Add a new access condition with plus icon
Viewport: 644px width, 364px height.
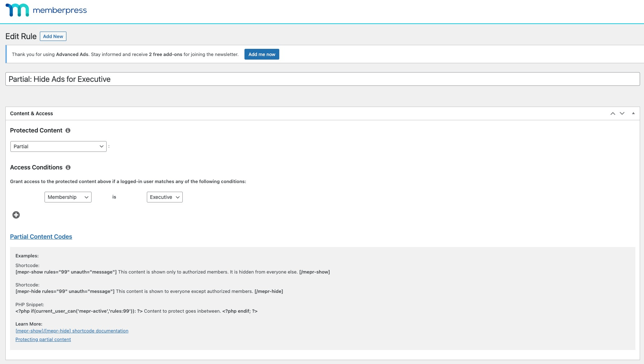pyautogui.click(x=16, y=215)
